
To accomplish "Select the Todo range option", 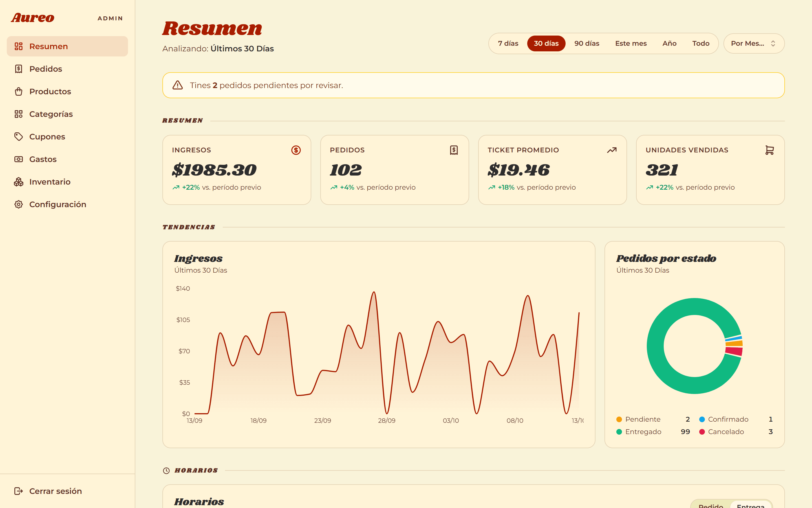I will click(701, 43).
